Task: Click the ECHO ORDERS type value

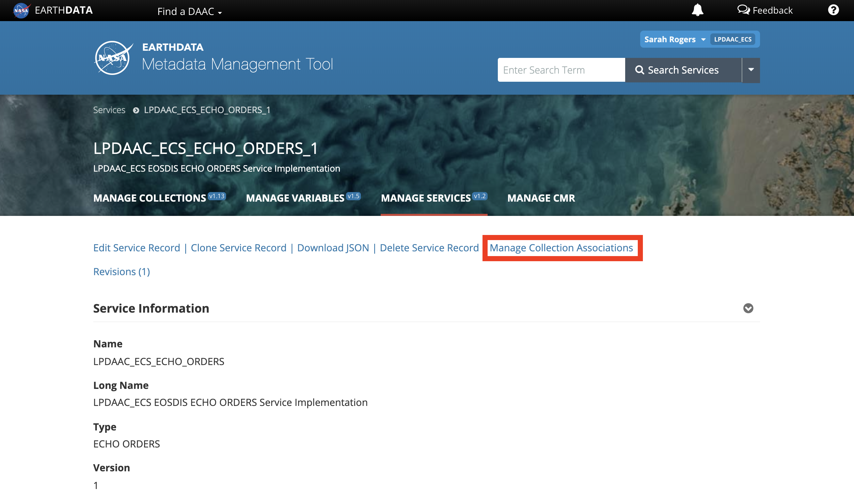Action: point(126,444)
